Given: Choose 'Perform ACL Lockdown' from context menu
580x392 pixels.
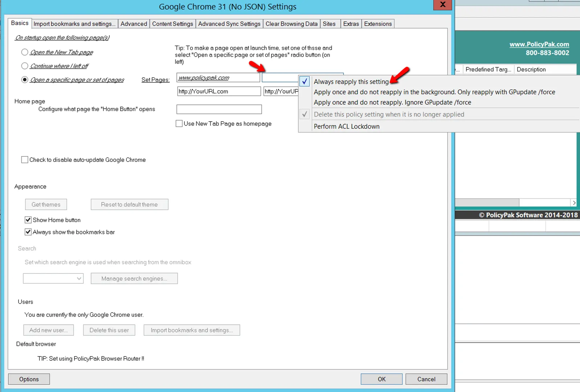Looking at the screenshot, I should (346, 126).
